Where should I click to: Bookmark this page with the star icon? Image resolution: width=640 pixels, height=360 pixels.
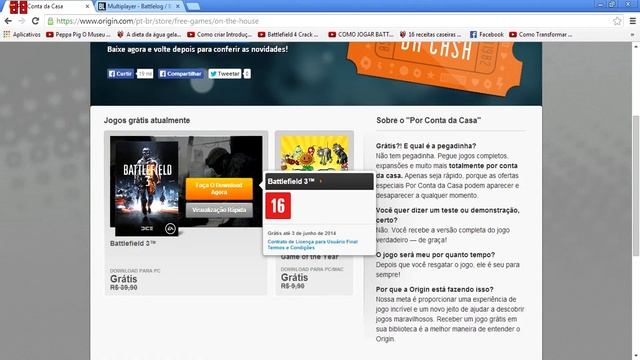(x=617, y=21)
